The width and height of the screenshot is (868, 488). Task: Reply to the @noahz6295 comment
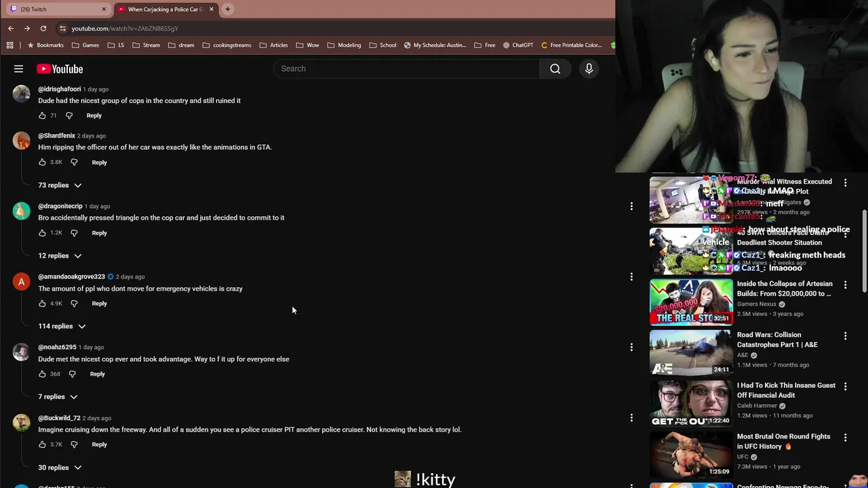[x=97, y=373]
